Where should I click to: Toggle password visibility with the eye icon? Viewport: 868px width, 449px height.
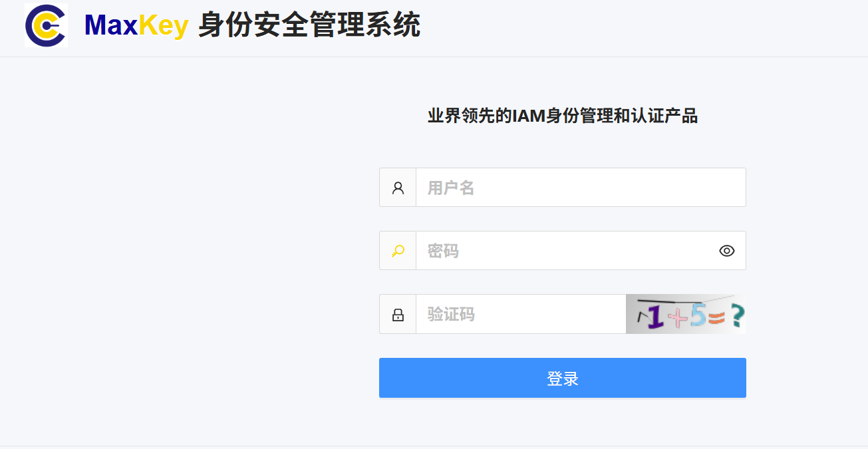pyautogui.click(x=727, y=251)
